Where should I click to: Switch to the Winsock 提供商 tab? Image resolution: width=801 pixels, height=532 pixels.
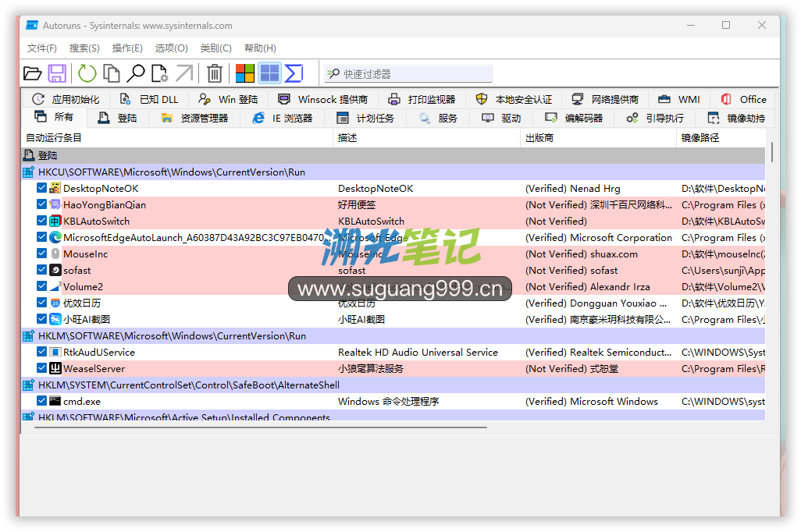coord(323,99)
